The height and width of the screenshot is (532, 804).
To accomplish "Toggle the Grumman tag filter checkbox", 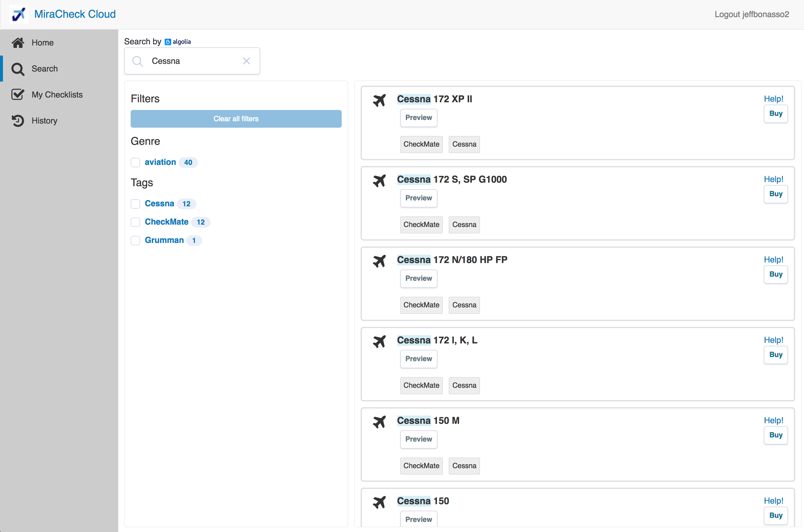I will click(135, 241).
